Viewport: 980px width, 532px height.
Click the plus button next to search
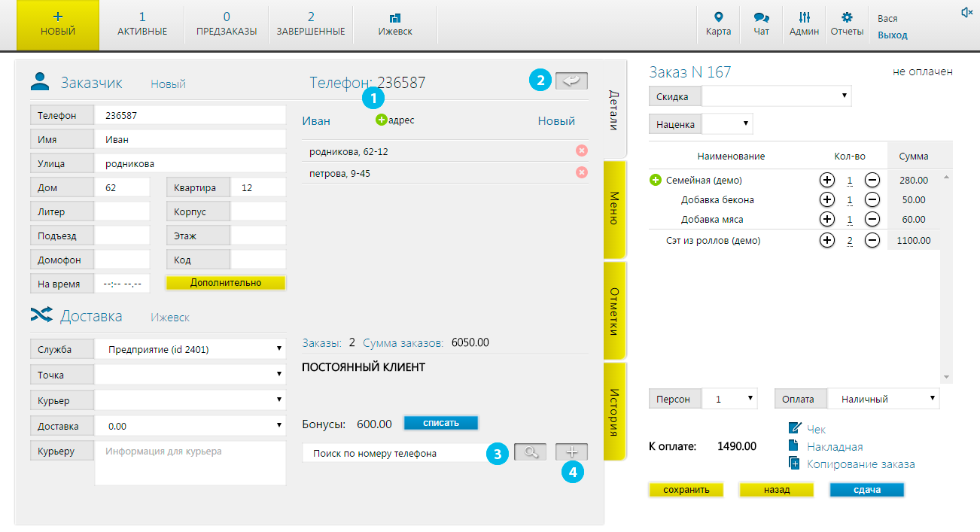coord(571,452)
